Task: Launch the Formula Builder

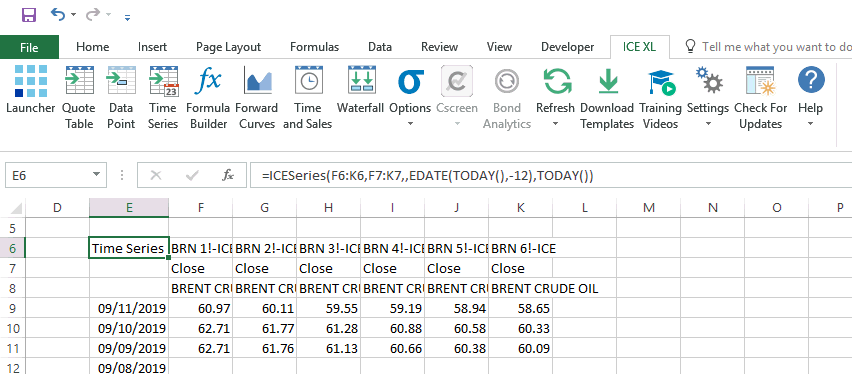Action: (208, 97)
